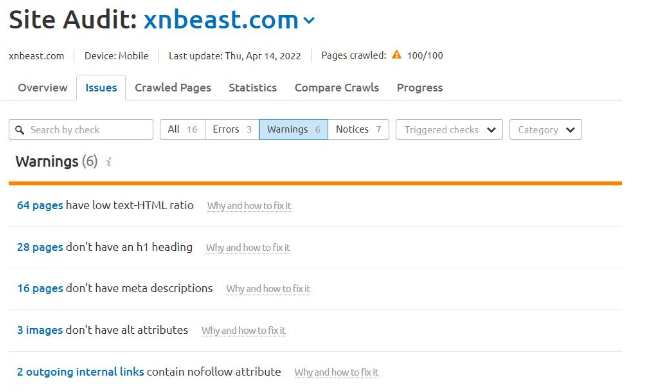The width and height of the screenshot is (647, 392).
Task: Click 'Why and how to fix it' for h1 heading
Action: coord(248,248)
